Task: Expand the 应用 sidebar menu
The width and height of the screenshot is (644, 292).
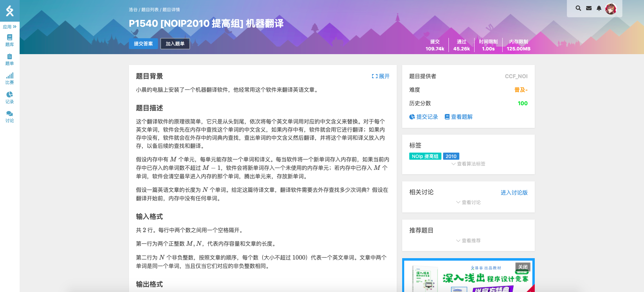Action: [9, 27]
